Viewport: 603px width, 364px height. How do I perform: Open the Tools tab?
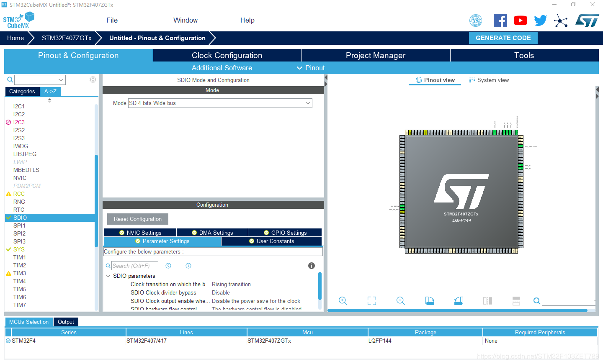(x=524, y=55)
